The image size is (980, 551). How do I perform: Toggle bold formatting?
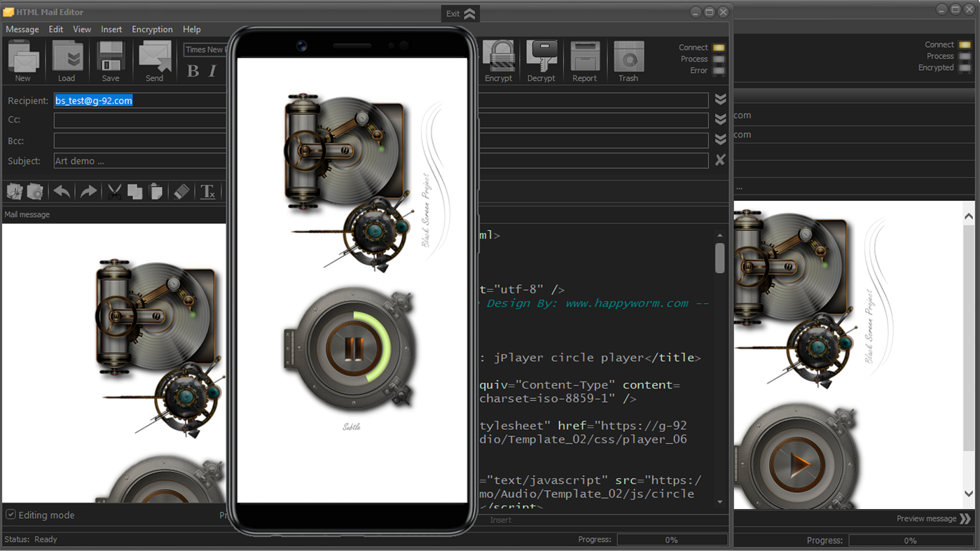pyautogui.click(x=193, y=71)
